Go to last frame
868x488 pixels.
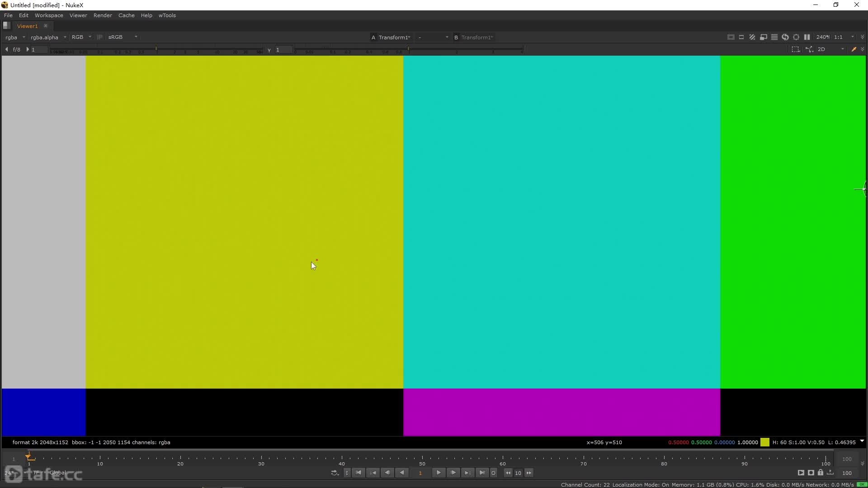coord(482,473)
